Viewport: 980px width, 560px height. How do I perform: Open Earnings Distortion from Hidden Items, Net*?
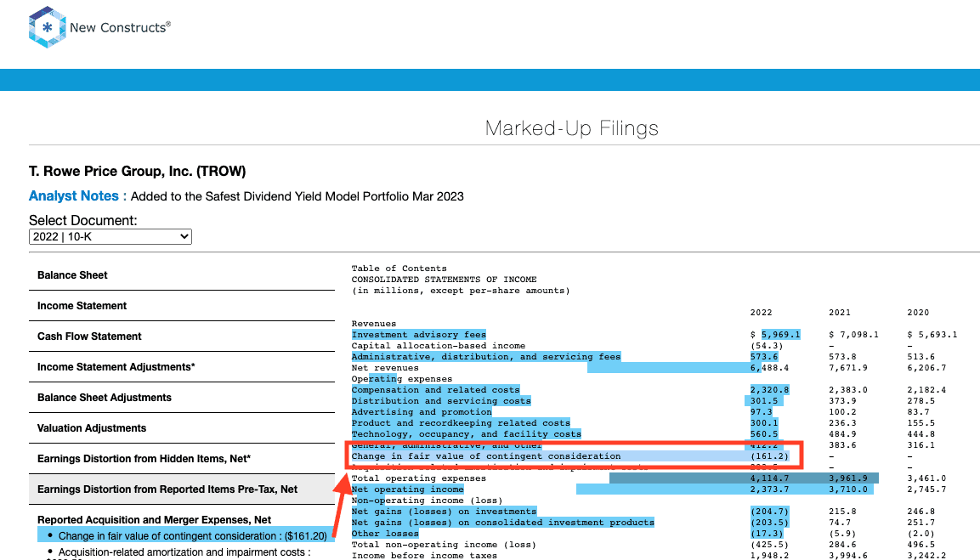point(144,459)
